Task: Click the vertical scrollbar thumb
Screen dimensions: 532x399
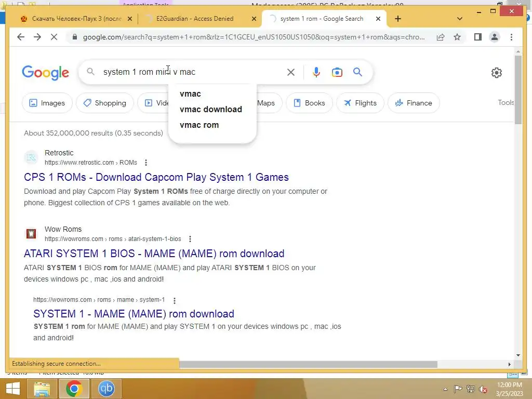Action: point(518,89)
